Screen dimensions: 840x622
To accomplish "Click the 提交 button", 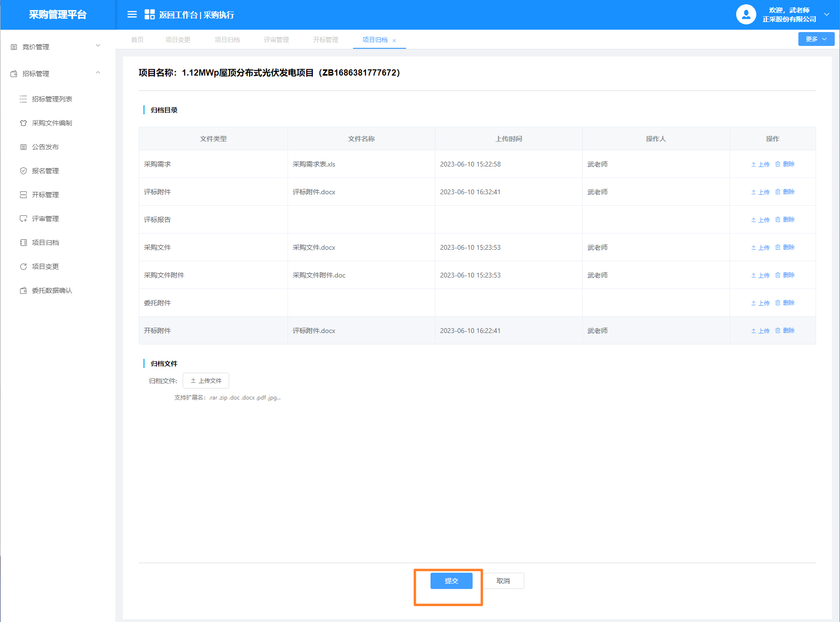I will point(451,581).
